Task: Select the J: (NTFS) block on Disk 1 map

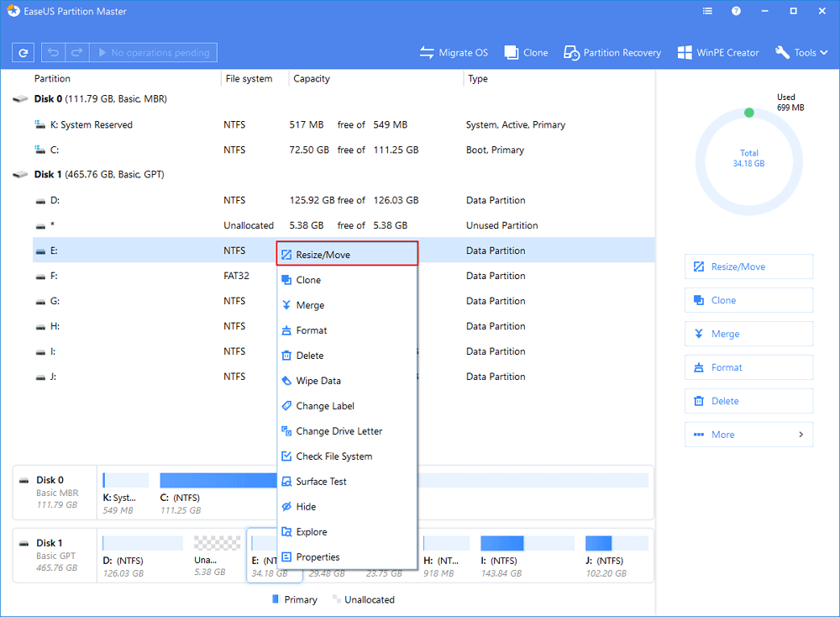Action: (x=616, y=551)
